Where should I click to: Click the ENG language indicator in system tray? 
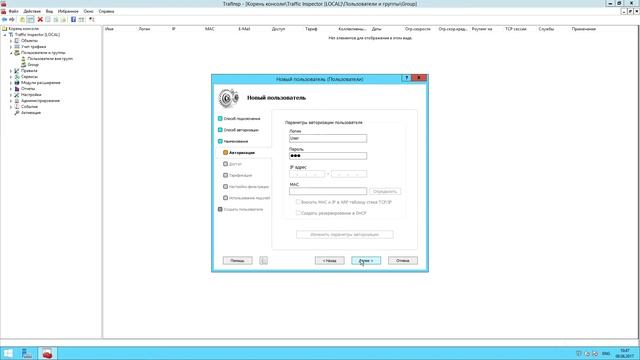point(606,353)
